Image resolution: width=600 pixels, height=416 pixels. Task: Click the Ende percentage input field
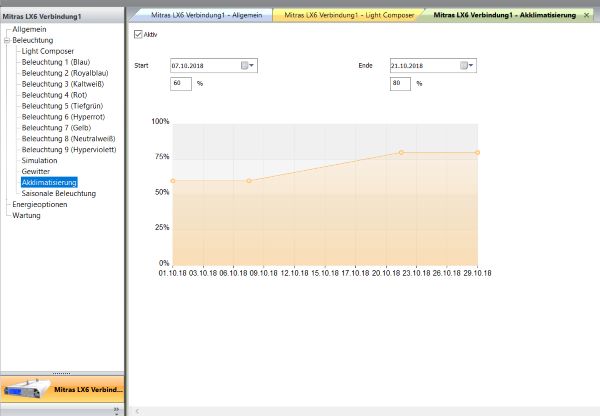click(400, 84)
